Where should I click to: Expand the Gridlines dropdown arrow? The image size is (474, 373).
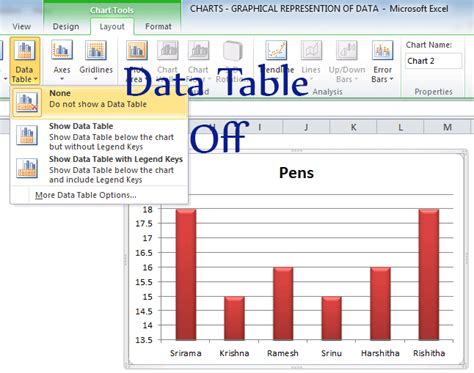coord(96,79)
